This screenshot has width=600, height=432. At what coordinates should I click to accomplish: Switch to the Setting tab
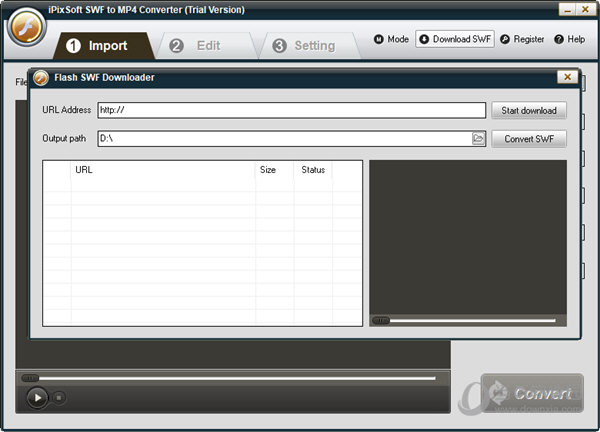point(310,46)
